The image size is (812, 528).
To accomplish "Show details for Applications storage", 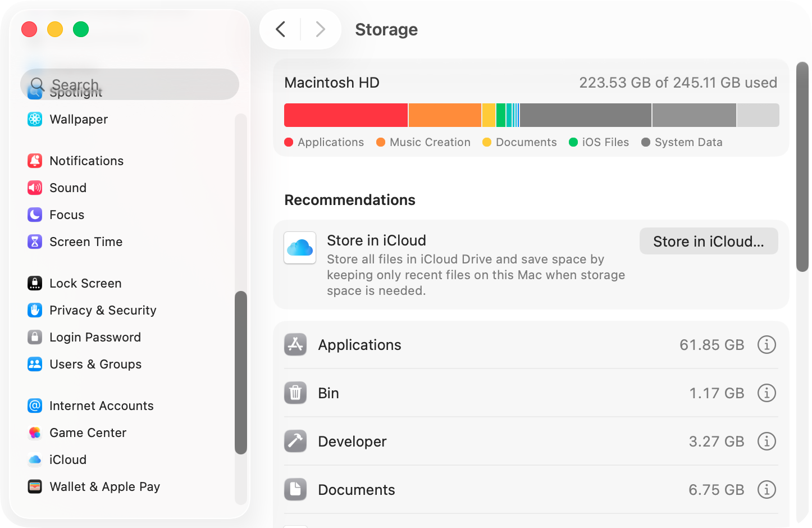I will (767, 345).
